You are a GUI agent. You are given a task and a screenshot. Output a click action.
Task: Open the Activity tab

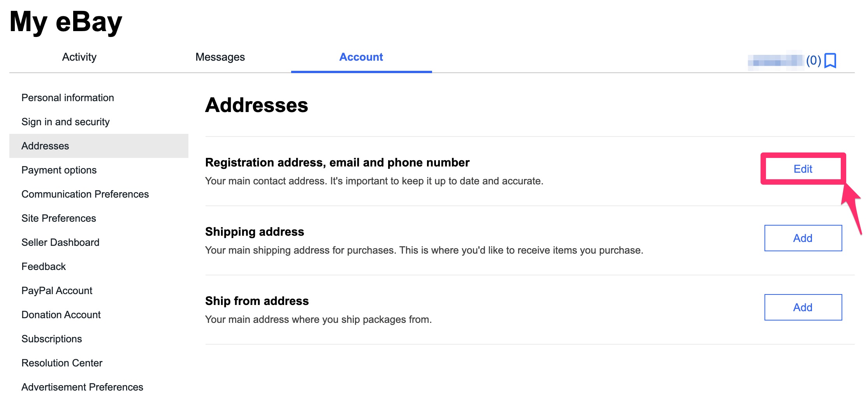(x=79, y=57)
